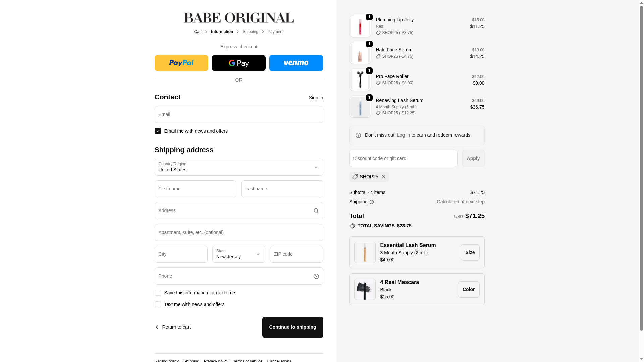
Task: Remove the SHOP25 discount code
Action: coord(384,177)
